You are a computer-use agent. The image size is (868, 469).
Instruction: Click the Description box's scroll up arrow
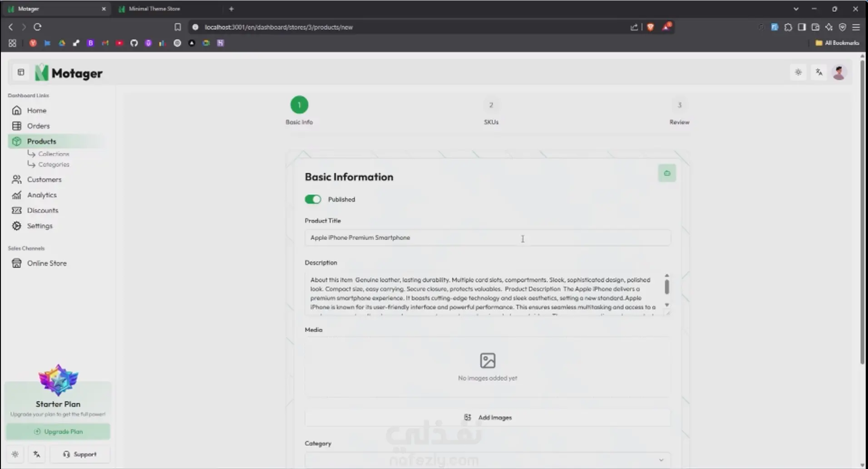tap(667, 275)
